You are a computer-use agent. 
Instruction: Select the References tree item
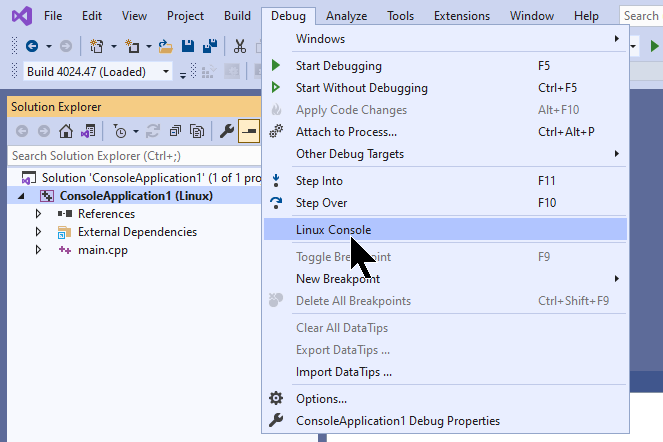tap(106, 214)
